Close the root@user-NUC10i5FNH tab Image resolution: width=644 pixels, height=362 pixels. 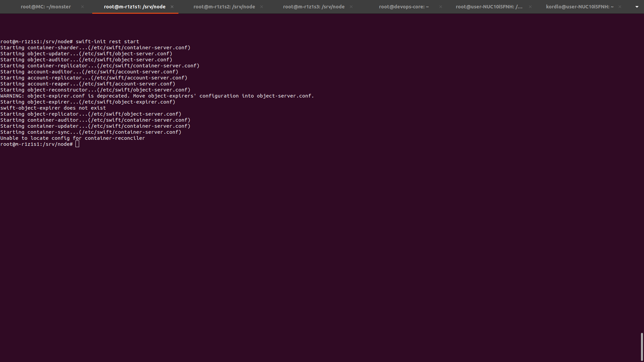530,7
